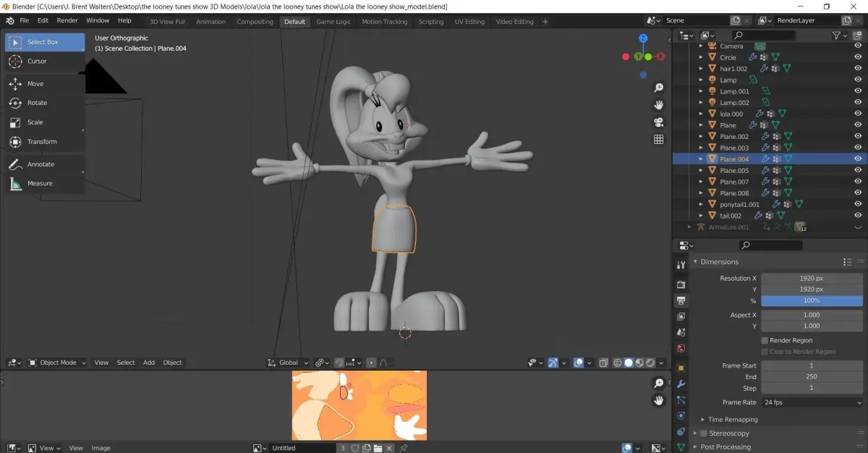Switch to wireframe viewport shading

tap(618, 363)
